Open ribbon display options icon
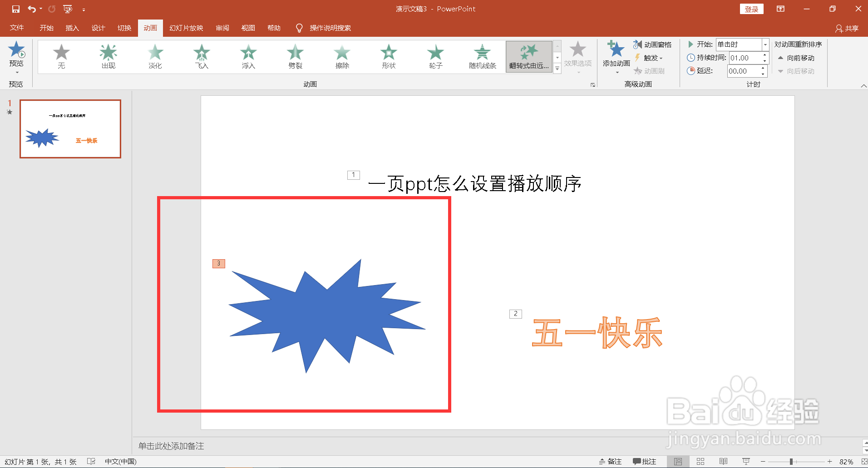The width and height of the screenshot is (868, 468). (x=780, y=9)
